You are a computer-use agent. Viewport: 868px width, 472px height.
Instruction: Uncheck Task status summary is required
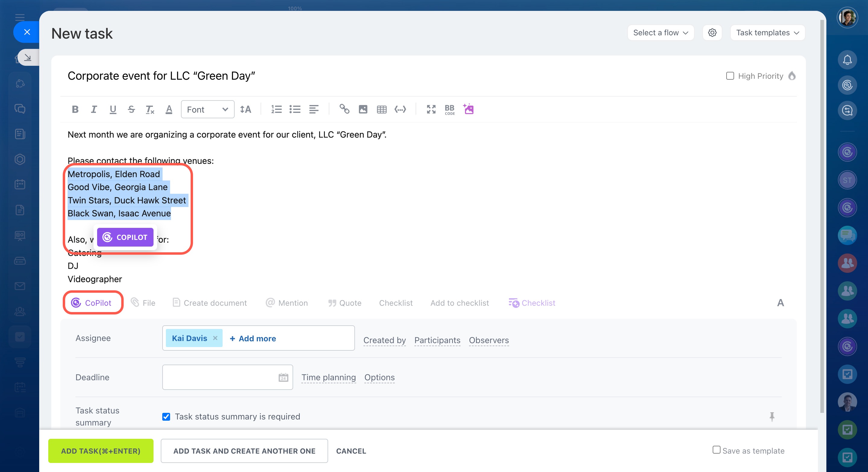click(x=166, y=417)
